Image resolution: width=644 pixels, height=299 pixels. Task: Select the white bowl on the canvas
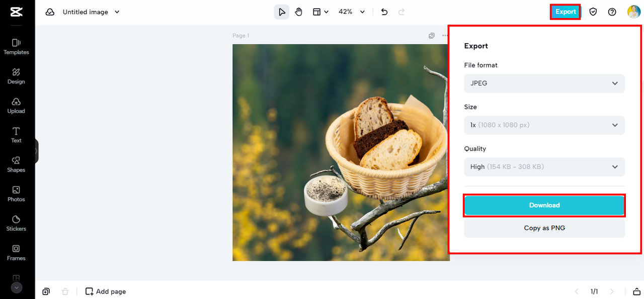click(326, 195)
